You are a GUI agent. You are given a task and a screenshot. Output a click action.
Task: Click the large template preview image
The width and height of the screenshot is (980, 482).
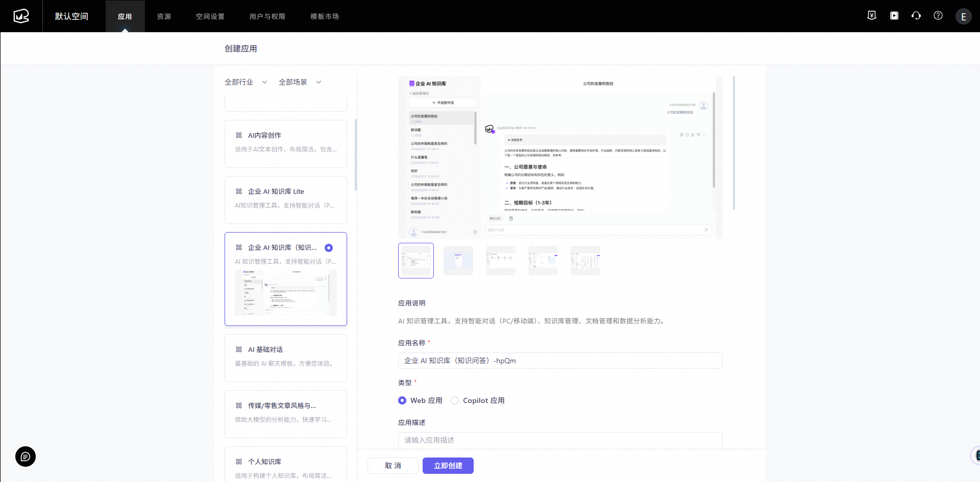(x=560, y=158)
